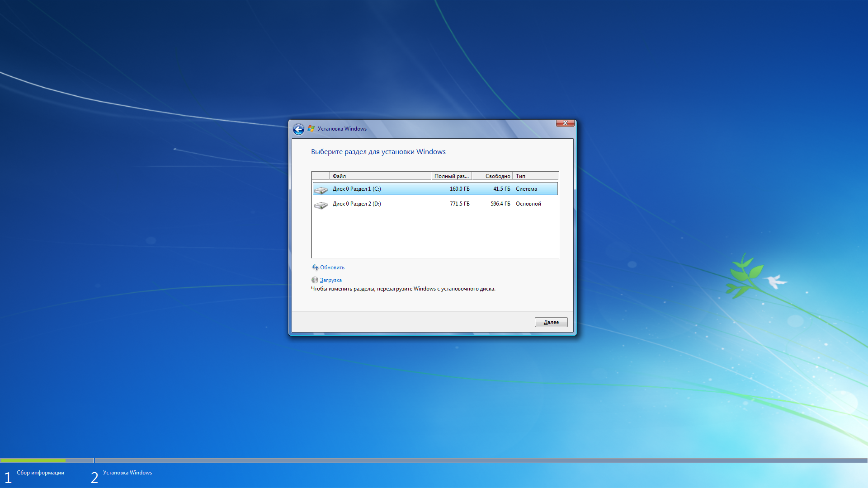This screenshot has height=488, width=868.
Task: Click the green setup progress bar
Action: 33,460
